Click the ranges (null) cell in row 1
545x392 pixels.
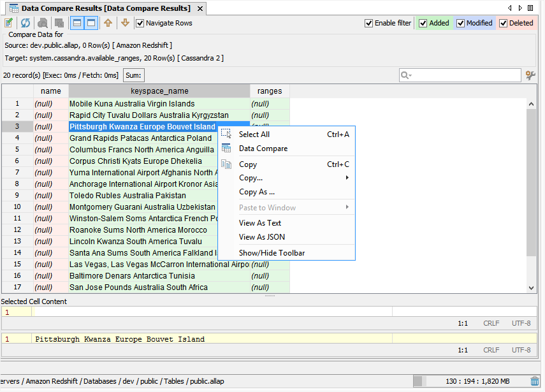click(270, 103)
